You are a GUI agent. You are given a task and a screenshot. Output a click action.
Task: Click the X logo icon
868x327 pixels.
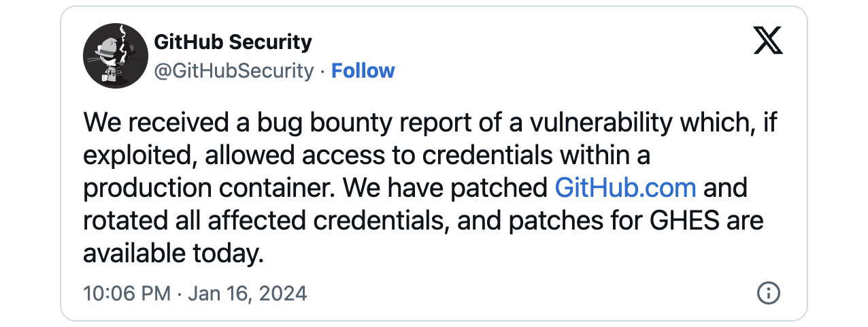769,42
